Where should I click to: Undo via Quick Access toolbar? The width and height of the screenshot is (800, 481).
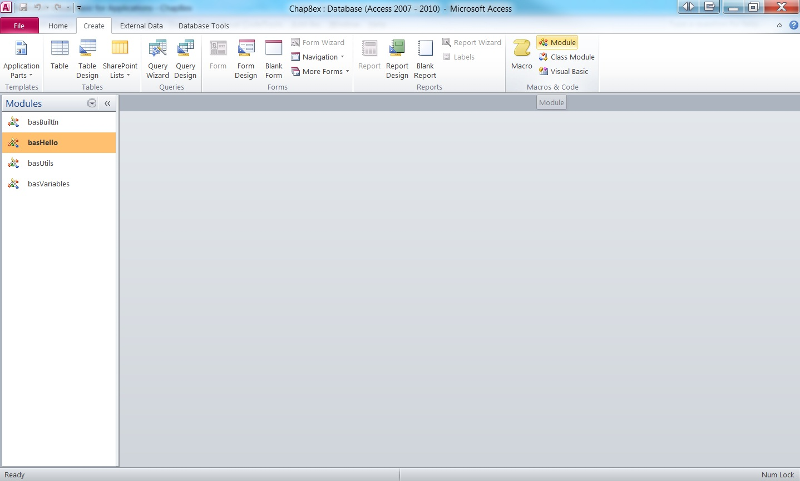[37, 8]
